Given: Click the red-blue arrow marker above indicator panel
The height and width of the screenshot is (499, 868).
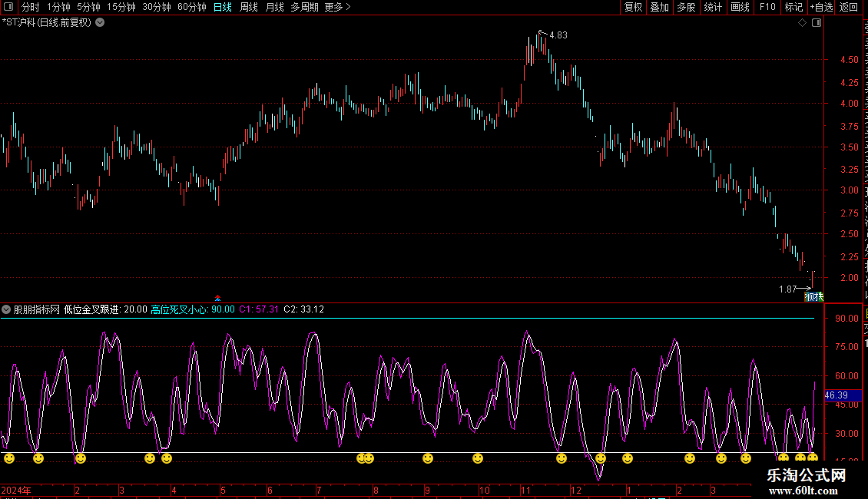Looking at the screenshot, I should 217,298.
